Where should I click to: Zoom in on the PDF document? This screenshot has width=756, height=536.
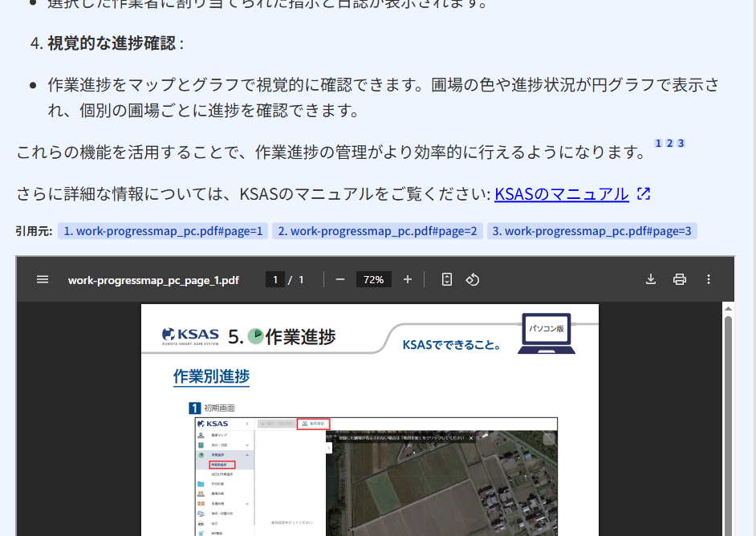tap(407, 279)
